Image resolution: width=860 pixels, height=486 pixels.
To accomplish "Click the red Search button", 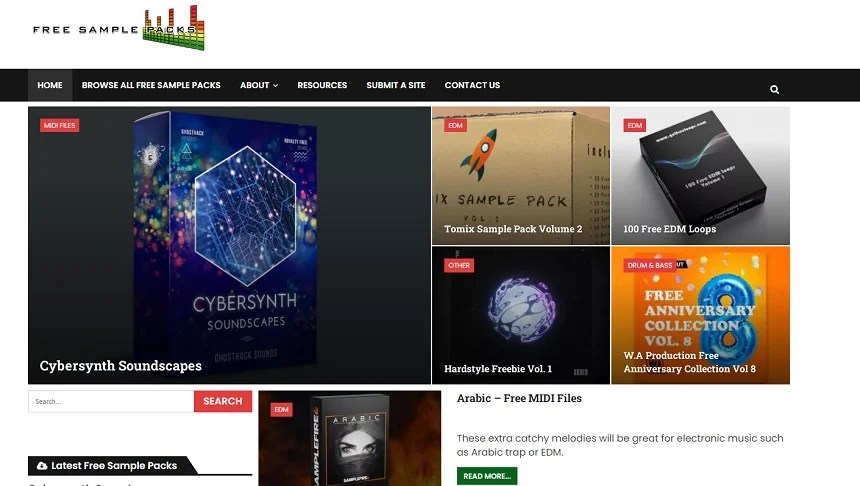I will 223,401.
